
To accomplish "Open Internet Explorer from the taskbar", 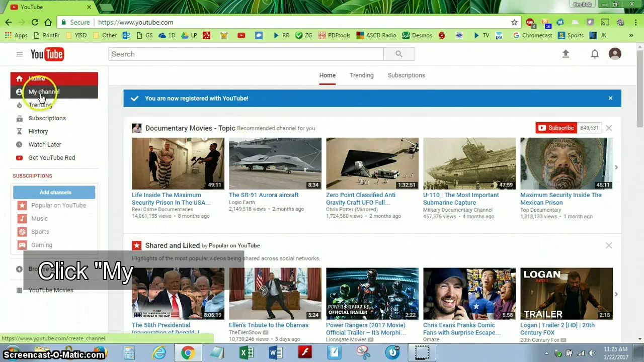I will coord(159,353).
